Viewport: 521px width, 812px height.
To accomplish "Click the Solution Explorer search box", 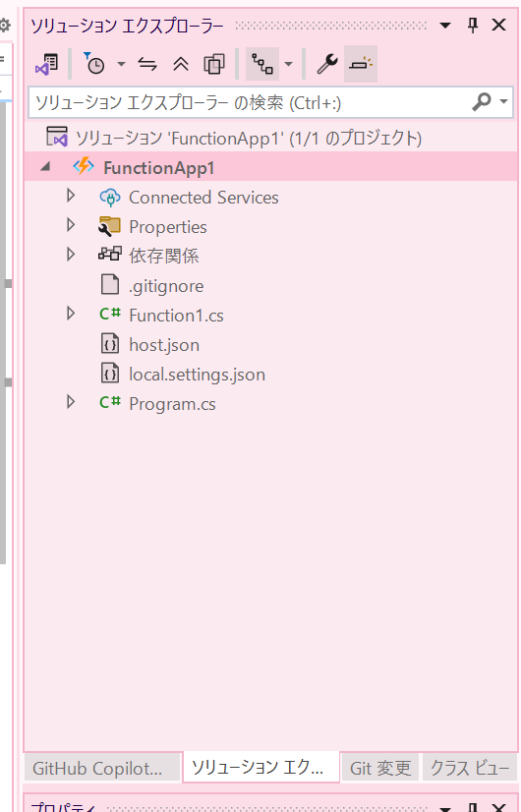I will tap(250, 102).
